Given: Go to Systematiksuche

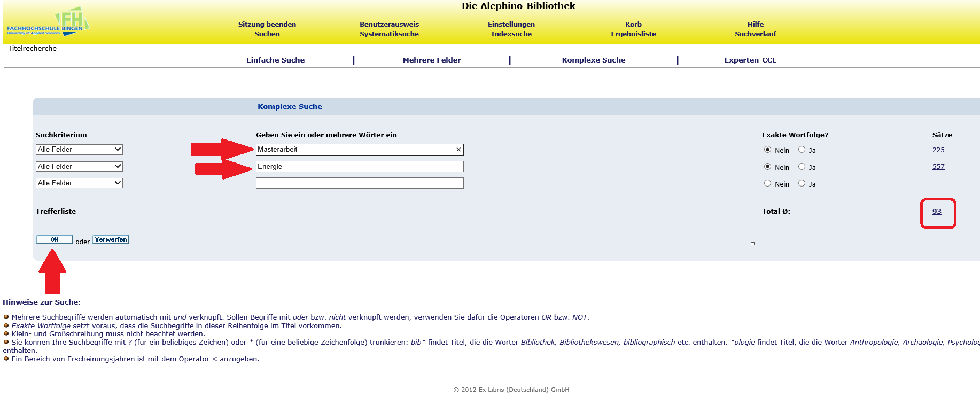Looking at the screenshot, I should (x=389, y=34).
